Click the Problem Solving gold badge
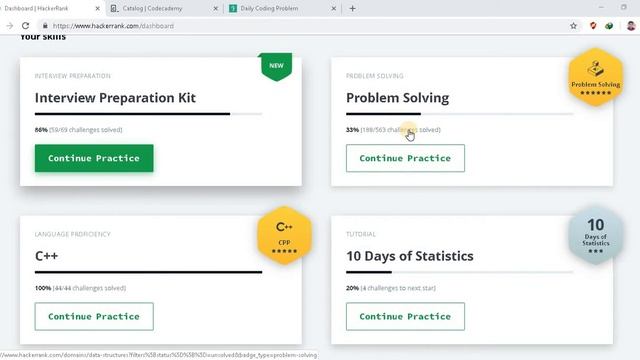Viewport: 640px width, 360px height. (x=596, y=77)
